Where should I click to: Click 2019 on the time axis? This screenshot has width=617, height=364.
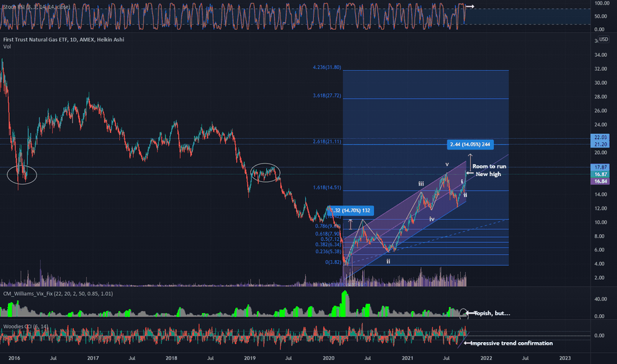point(250,358)
